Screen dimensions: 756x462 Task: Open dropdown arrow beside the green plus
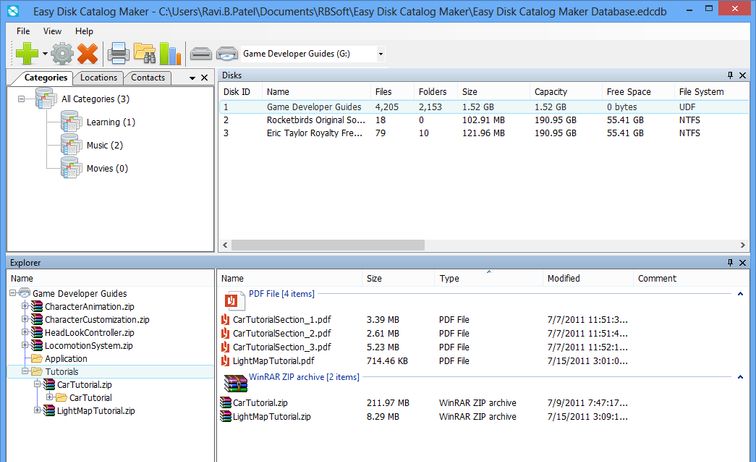click(45, 54)
